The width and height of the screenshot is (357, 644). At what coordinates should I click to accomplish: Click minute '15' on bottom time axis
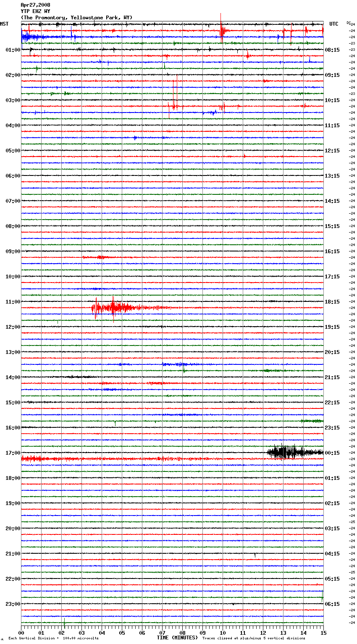pyautogui.click(x=323, y=632)
